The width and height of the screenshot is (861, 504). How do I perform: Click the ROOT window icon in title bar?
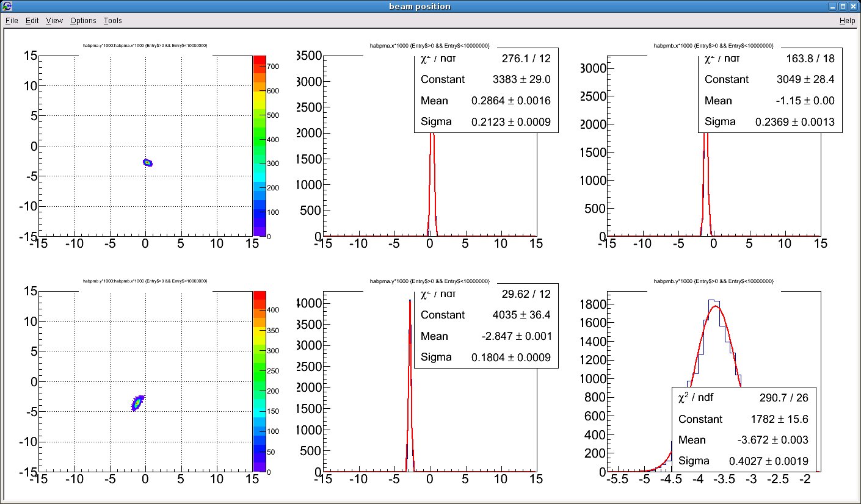6,6
